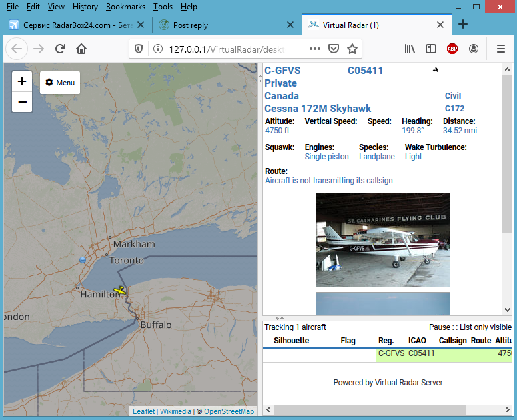Collapse detail panel splitter arrows
This screenshot has width=517, height=420.
[x=280, y=318]
